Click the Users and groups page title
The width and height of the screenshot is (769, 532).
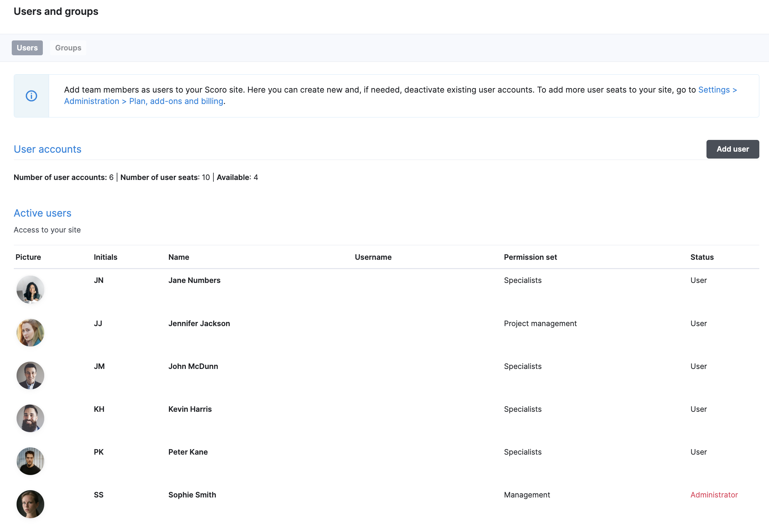point(56,11)
